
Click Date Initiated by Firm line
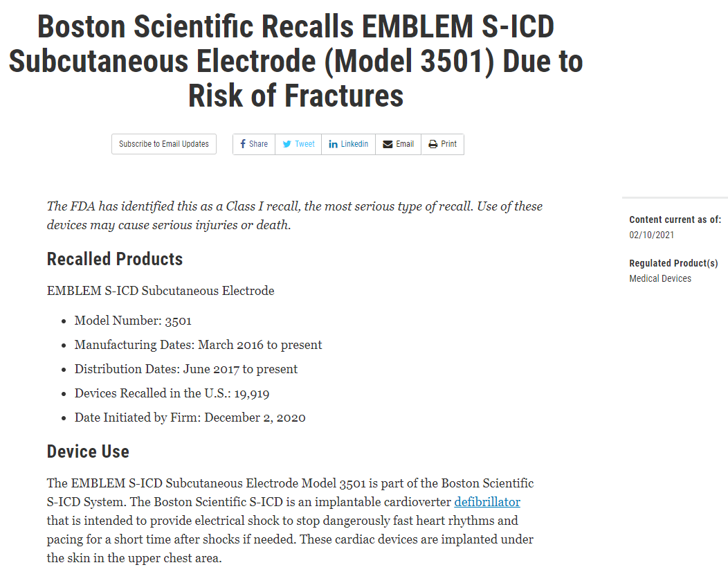(190, 418)
